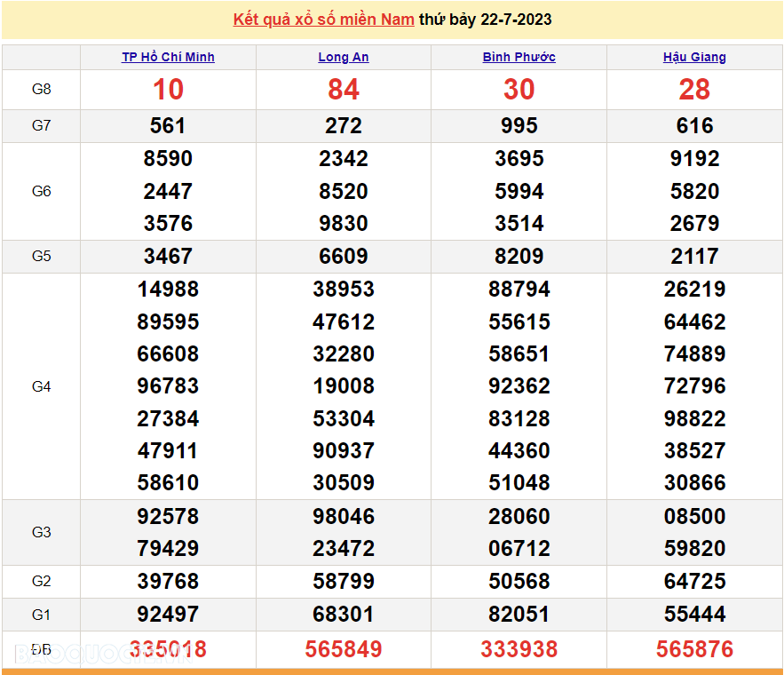The width and height of the screenshot is (784, 675).
Task: Click G4 result 30866
Action: tap(694, 482)
